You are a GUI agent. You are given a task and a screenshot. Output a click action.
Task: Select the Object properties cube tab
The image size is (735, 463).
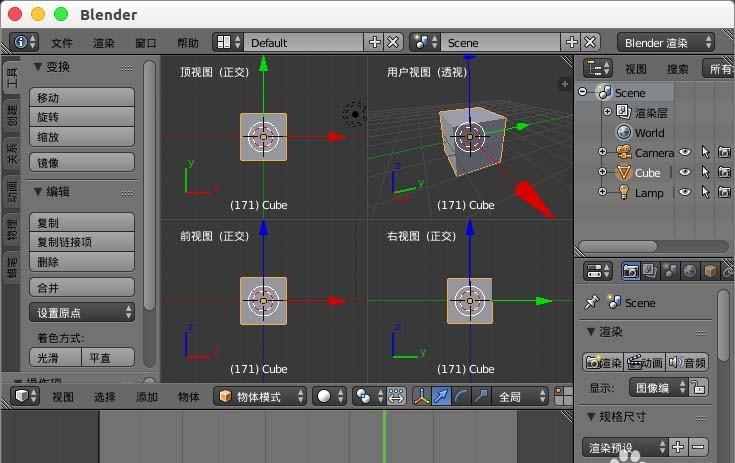pyautogui.click(x=710, y=271)
